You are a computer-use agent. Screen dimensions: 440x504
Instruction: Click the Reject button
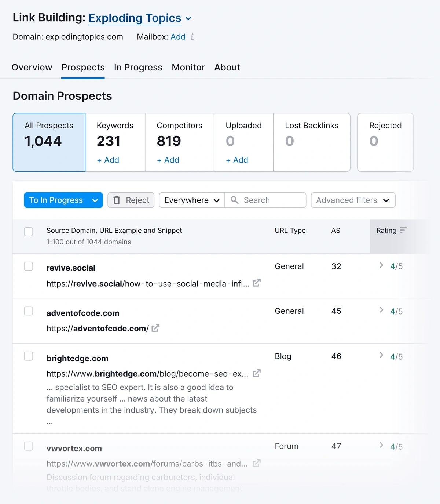pyautogui.click(x=131, y=200)
